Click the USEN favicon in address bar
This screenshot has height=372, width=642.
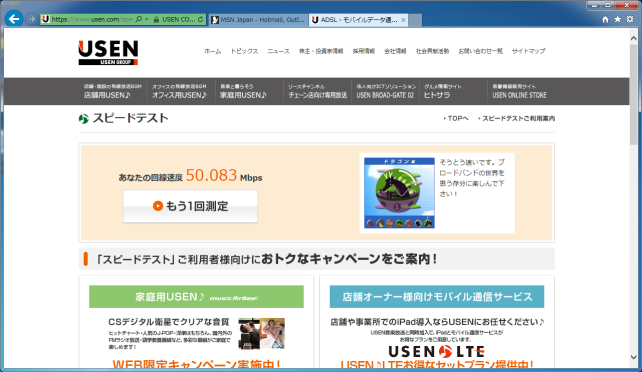coord(45,19)
